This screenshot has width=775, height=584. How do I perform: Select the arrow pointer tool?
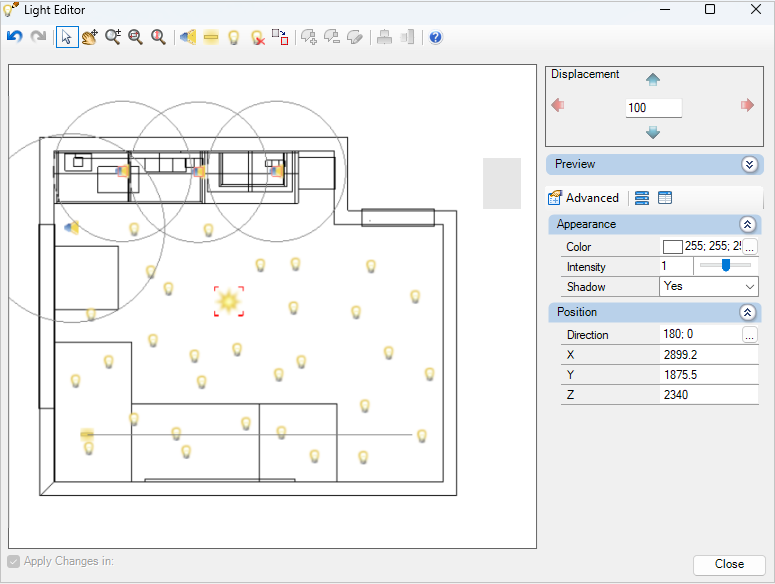67,37
